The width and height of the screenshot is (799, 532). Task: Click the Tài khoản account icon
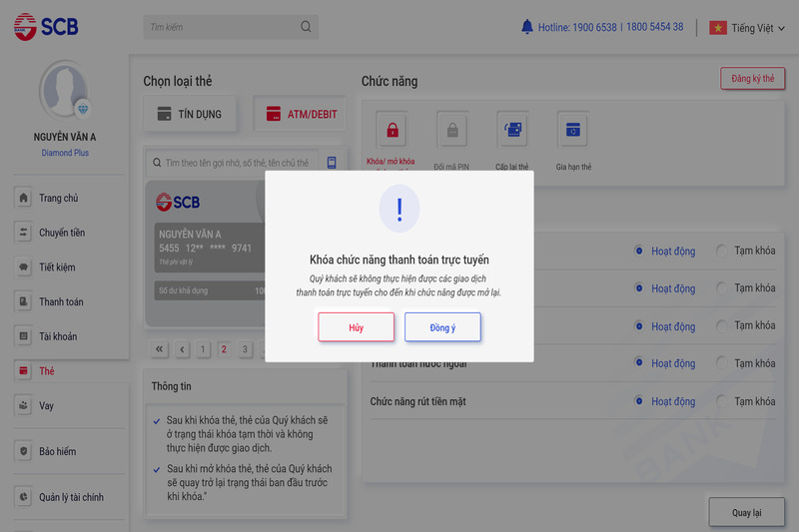(23, 336)
